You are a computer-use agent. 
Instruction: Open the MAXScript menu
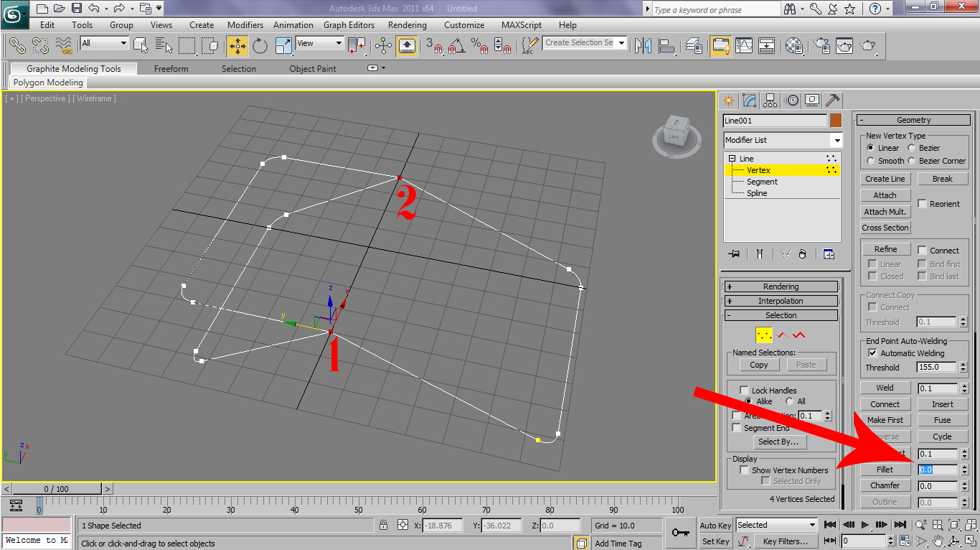pyautogui.click(x=522, y=25)
